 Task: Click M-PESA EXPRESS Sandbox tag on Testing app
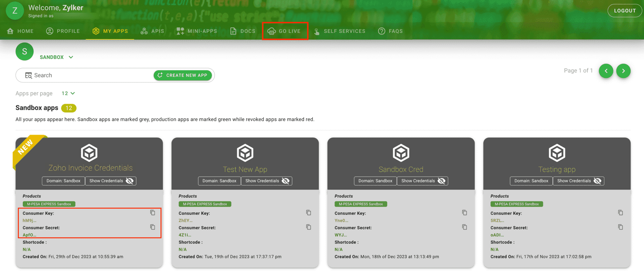(517, 204)
